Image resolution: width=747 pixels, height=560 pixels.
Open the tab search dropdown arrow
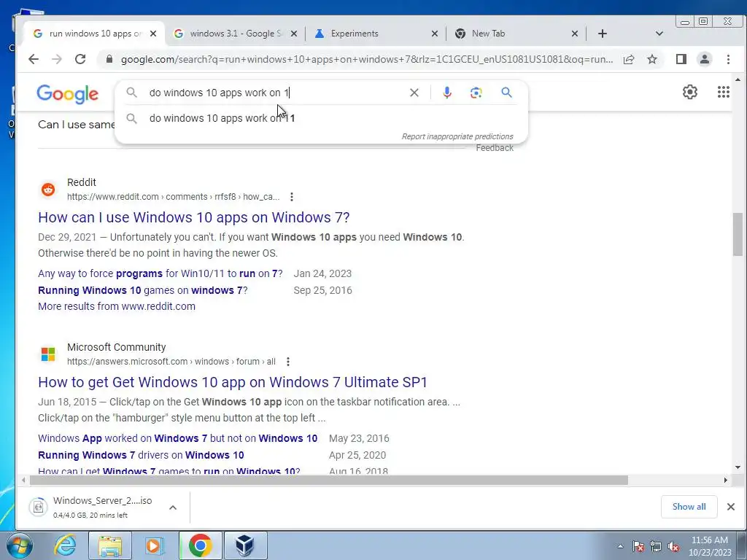[x=659, y=34]
